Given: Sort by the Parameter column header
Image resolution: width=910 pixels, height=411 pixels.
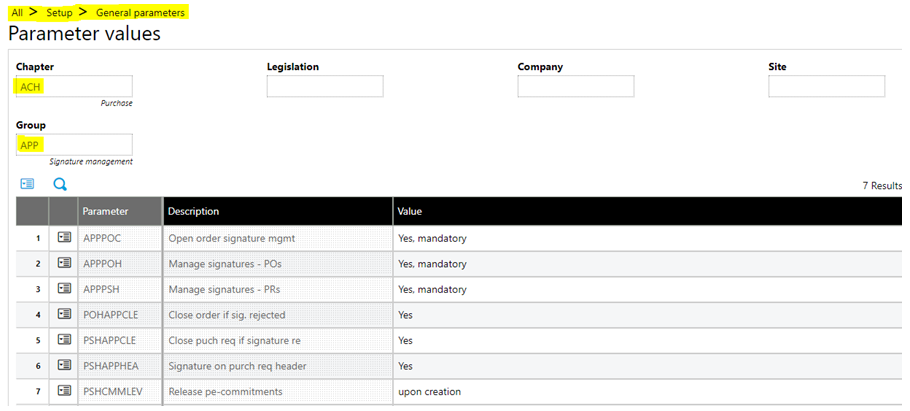Looking at the screenshot, I should point(105,212).
